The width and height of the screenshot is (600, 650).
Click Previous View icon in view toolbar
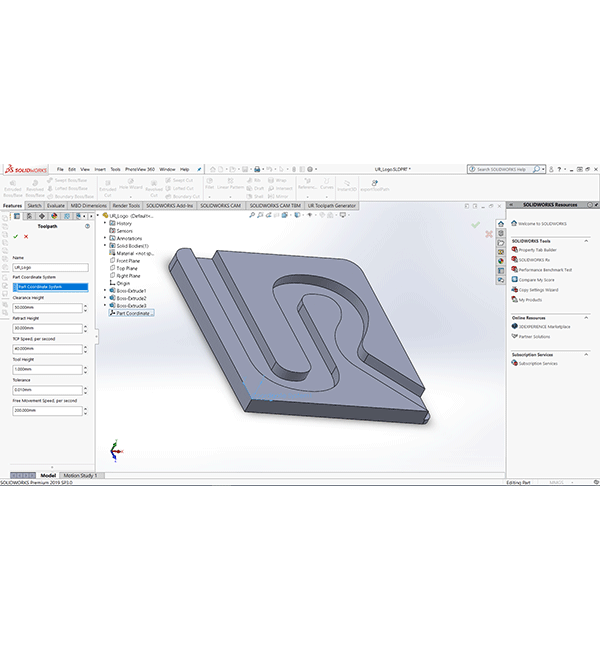coord(269,215)
